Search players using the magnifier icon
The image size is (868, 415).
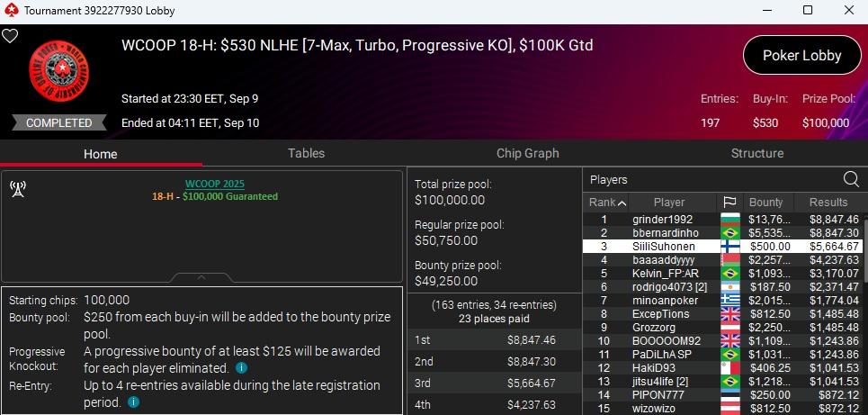(x=850, y=179)
